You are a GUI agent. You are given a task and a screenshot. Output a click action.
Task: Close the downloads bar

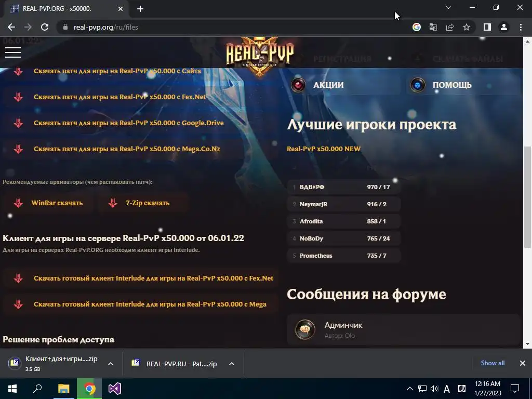coord(523,363)
